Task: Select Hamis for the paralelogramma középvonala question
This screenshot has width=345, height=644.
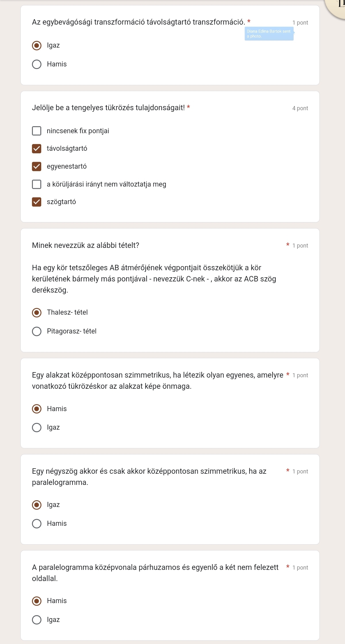Action: 37,601
